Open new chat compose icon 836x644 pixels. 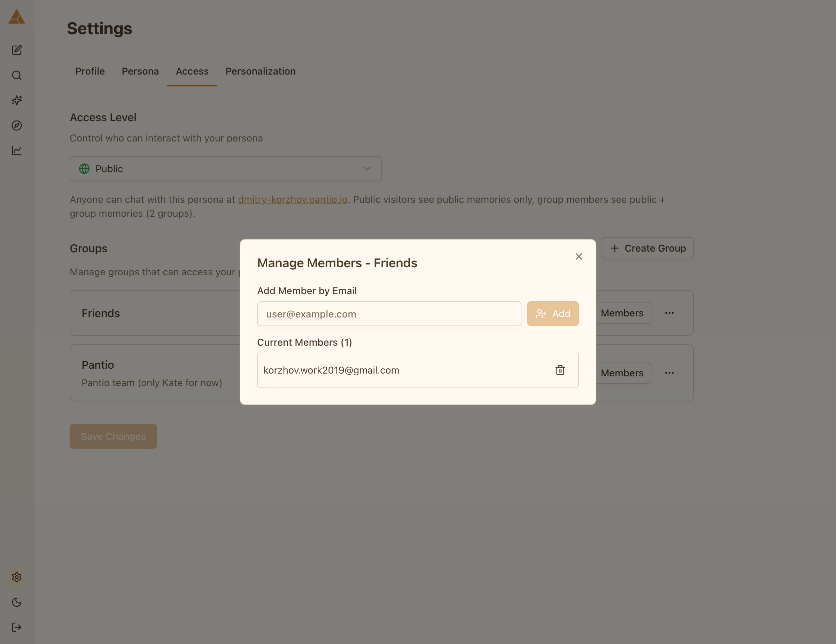16,50
